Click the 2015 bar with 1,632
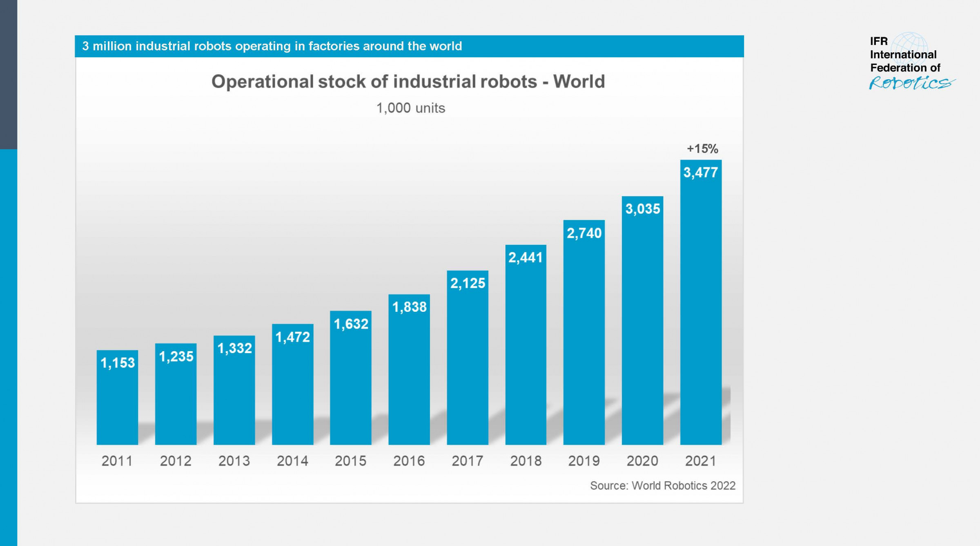This screenshot has width=980, height=546. tap(351, 378)
